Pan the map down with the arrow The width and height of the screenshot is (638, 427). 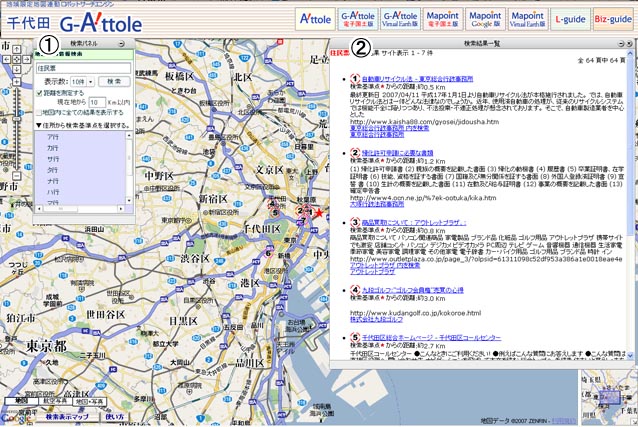coord(16,70)
